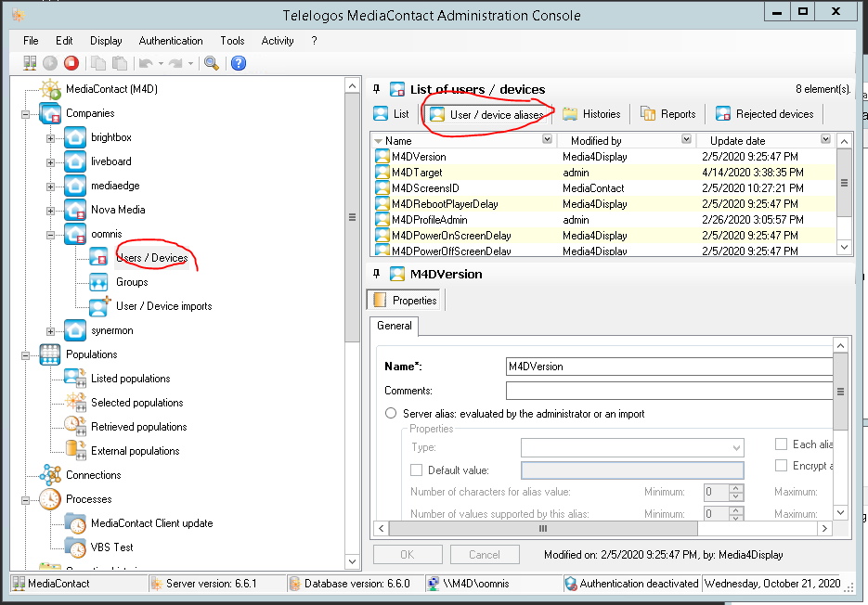Pin the List of users / devices panel
This screenshot has height=605, width=868.
point(376,89)
